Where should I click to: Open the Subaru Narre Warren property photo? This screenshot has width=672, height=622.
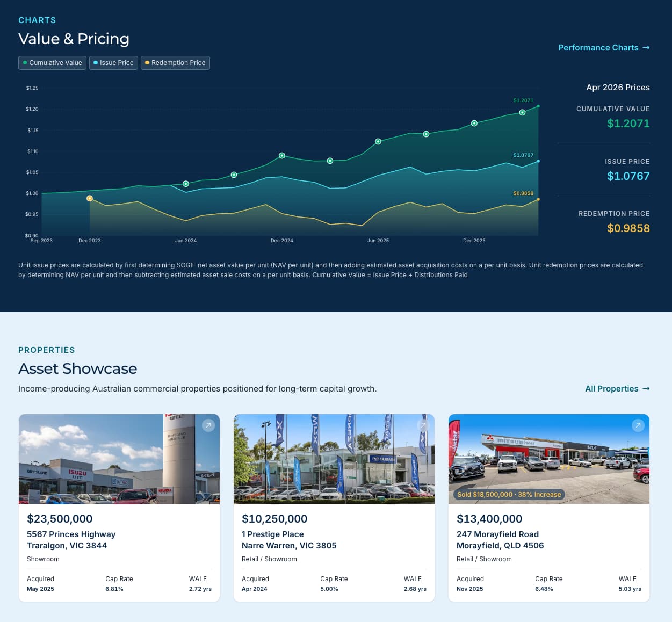coord(334,459)
